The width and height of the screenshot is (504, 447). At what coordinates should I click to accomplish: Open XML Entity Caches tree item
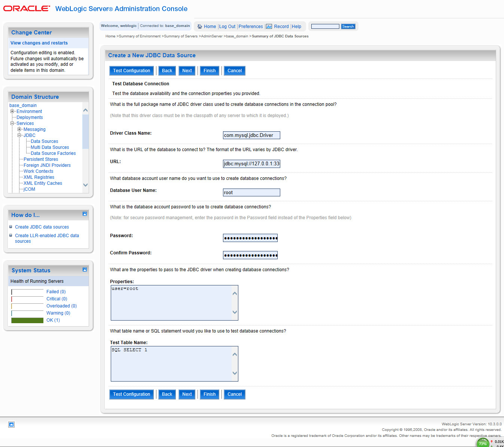(x=43, y=183)
